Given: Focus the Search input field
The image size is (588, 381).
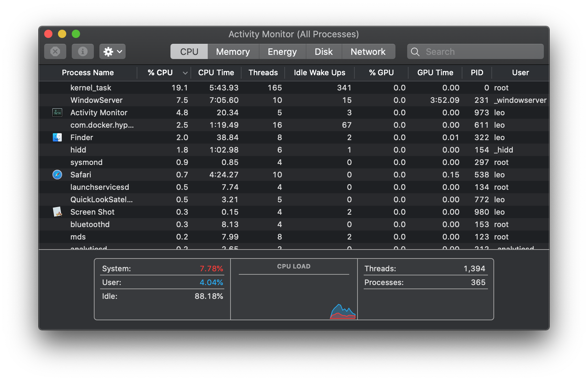Looking at the screenshot, I should (476, 51).
